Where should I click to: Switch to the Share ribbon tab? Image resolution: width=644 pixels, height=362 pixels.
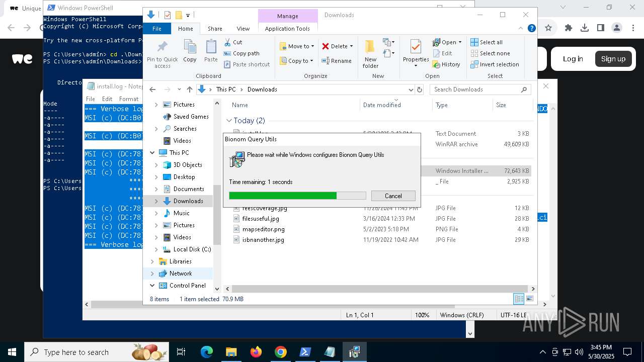point(215,29)
